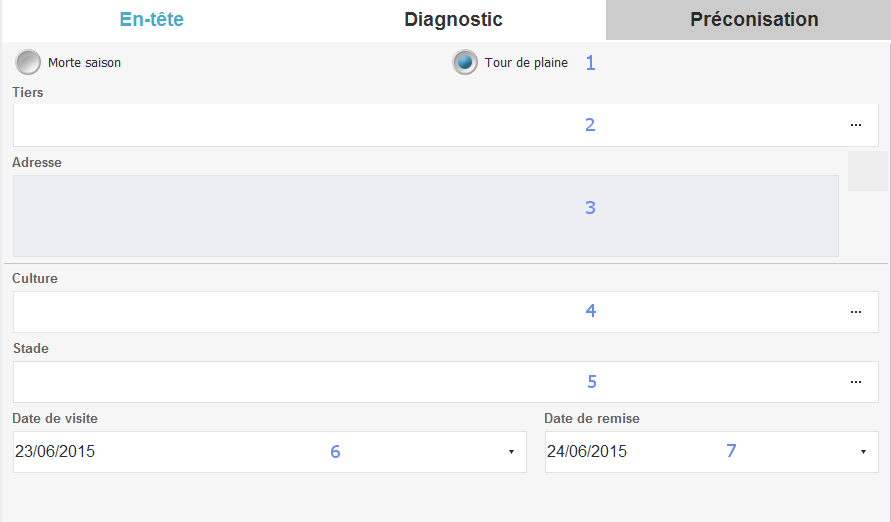Click the Date de visite value 23/06/2015
The width and height of the screenshot is (891, 522).
pos(55,452)
